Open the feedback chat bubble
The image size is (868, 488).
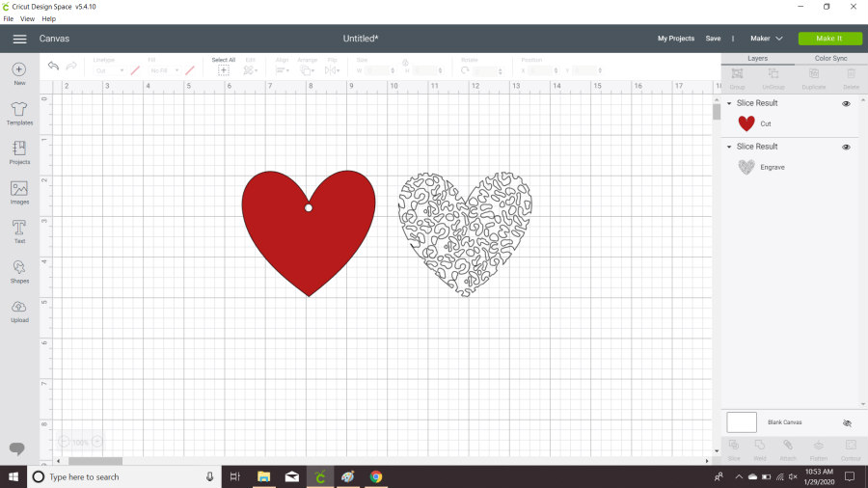(17, 448)
